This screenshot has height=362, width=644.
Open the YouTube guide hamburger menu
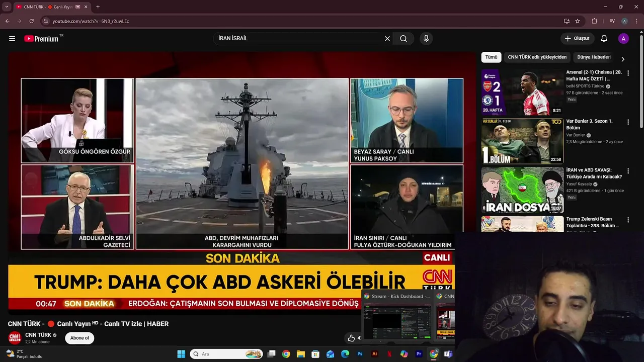(x=12, y=39)
